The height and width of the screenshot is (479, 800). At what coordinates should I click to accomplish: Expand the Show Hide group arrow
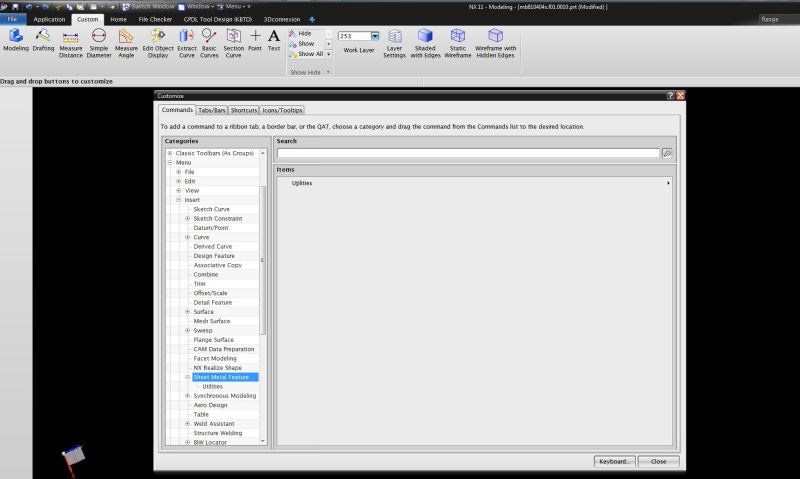point(328,72)
